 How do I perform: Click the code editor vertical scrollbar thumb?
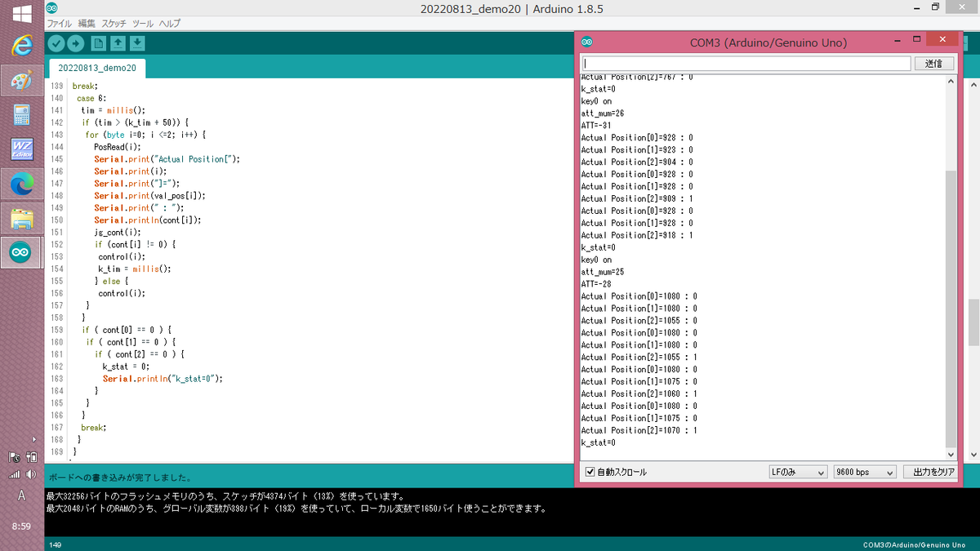point(973,322)
